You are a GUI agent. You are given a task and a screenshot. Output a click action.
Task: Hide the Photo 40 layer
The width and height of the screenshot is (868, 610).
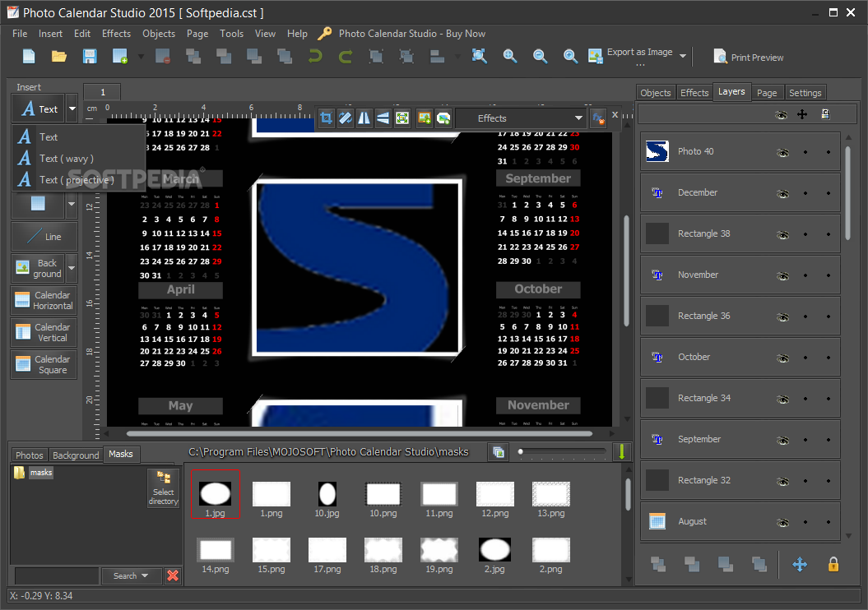point(782,151)
